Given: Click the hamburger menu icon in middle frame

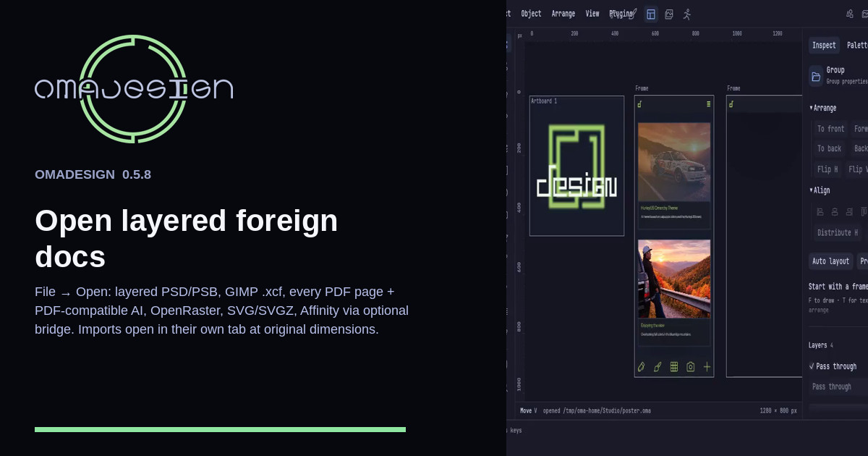Looking at the screenshot, I should point(708,104).
